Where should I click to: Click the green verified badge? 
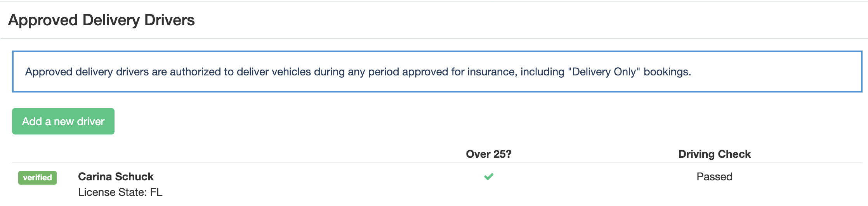[37, 178]
